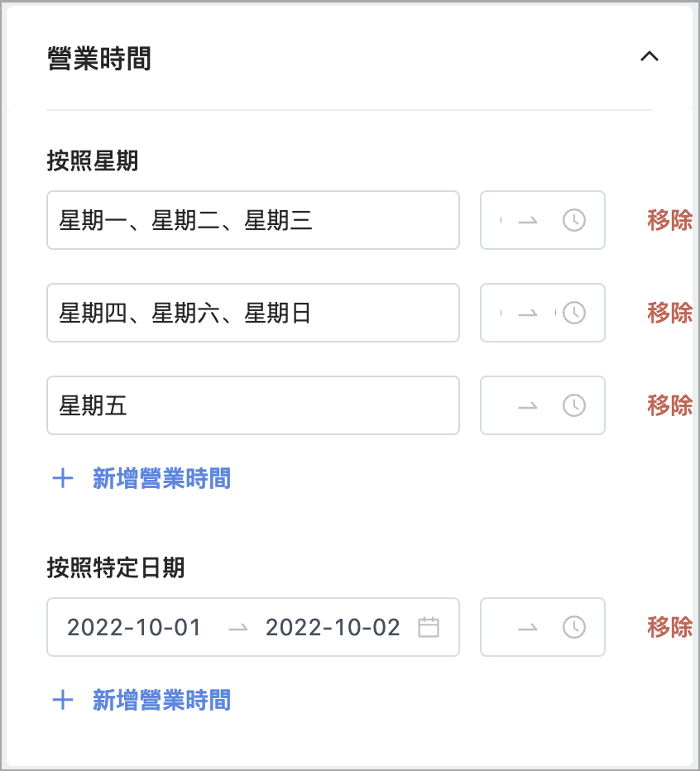Click the 2022-10-02 end date field
The height and width of the screenshot is (771, 700).
[333, 627]
